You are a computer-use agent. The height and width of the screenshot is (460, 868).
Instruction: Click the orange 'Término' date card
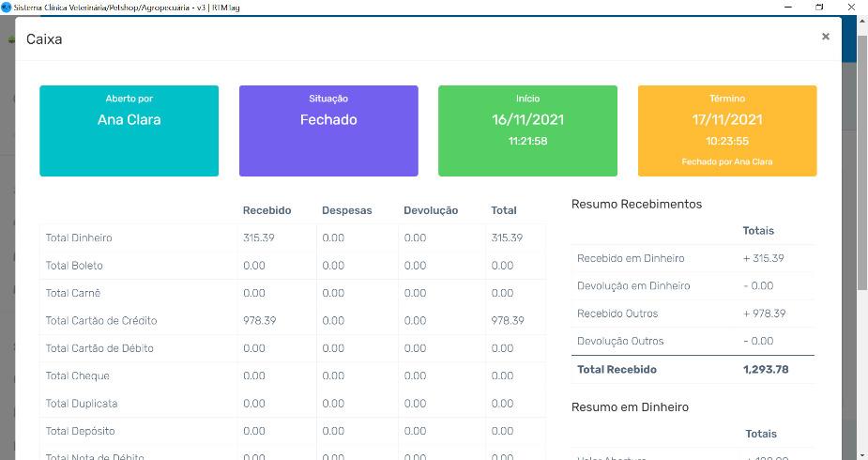(x=726, y=130)
